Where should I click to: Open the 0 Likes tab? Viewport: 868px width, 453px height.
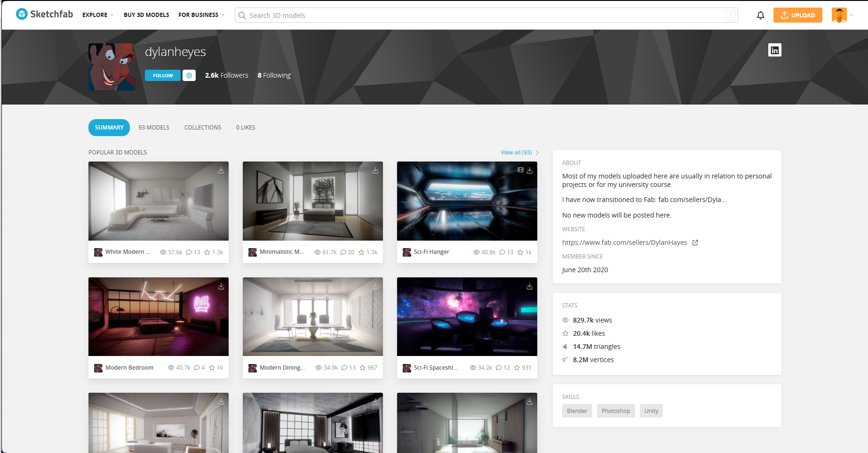click(246, 128)
